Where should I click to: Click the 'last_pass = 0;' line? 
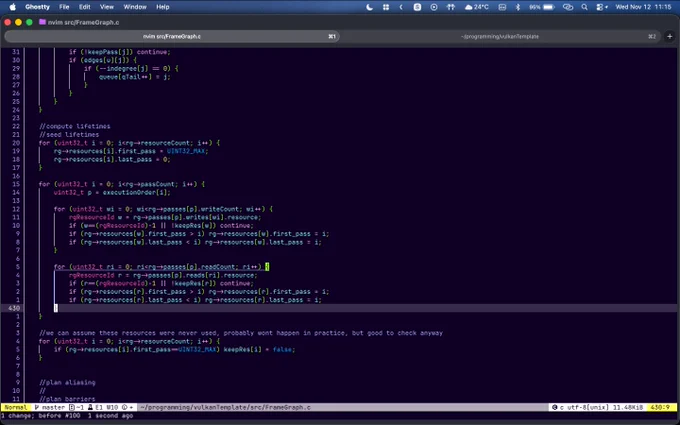112,159
